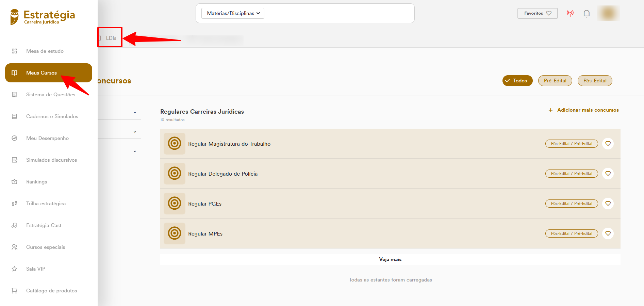Open Mesa de estudo from sidebar
The width and height of the screenshot is (644, 306).
click(45, 51)
